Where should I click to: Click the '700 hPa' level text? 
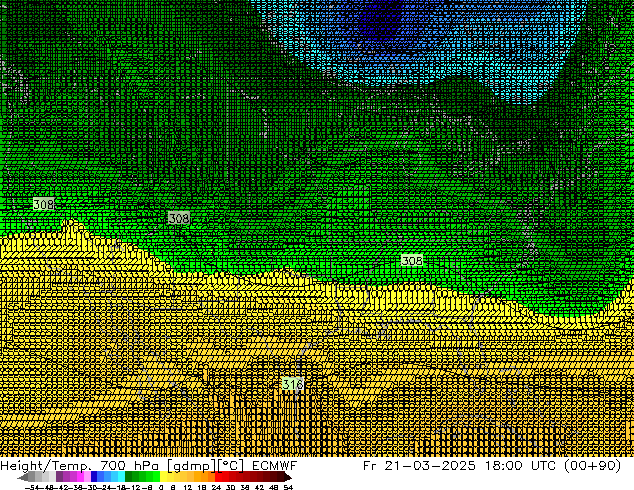[x=129, y=466]
